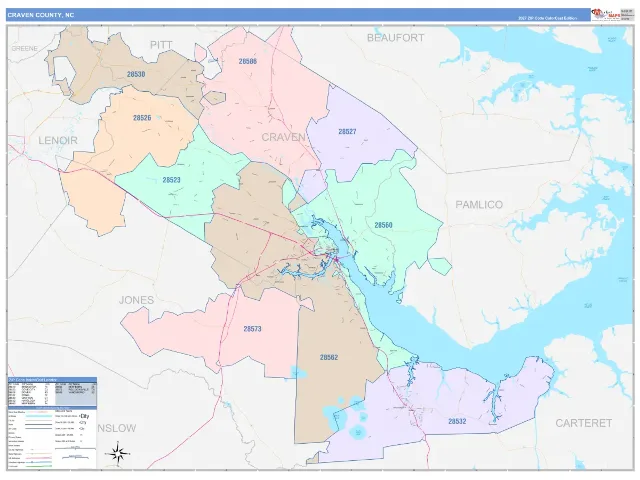Click the ZIP Code Color Cast Edition subtitle
This screenshot has height=480, width=640.
pos(547,18)
